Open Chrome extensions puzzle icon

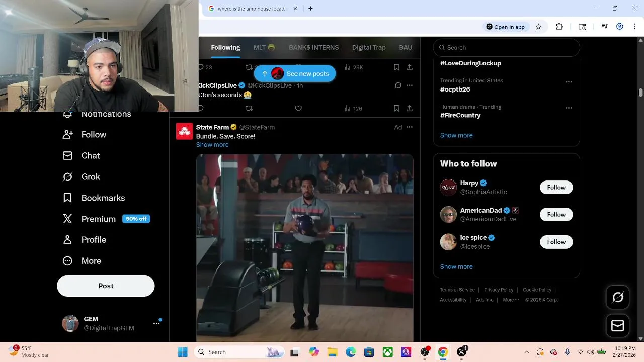click(559, 27)
